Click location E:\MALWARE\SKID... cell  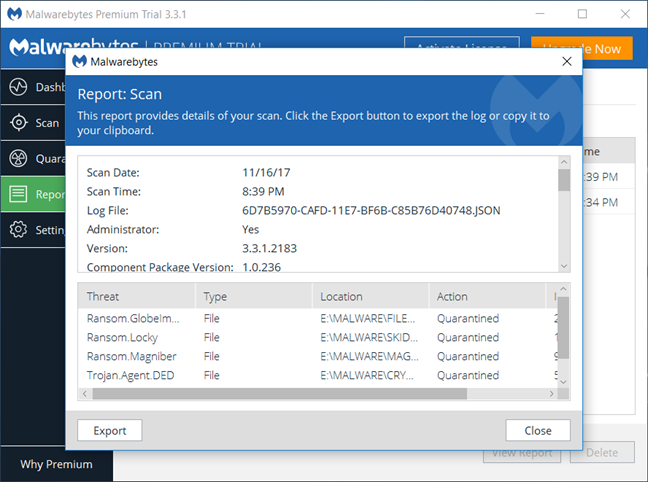[369, 337]
